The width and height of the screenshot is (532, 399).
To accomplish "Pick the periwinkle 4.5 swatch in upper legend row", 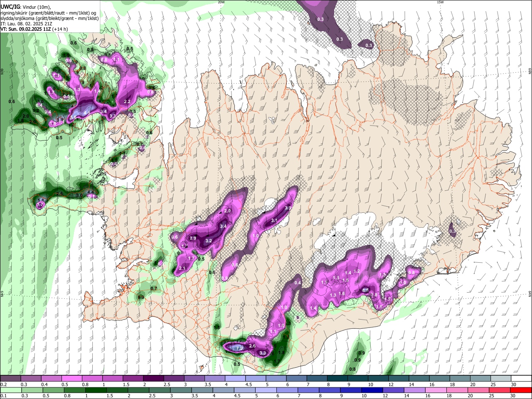I will (255, 379).
